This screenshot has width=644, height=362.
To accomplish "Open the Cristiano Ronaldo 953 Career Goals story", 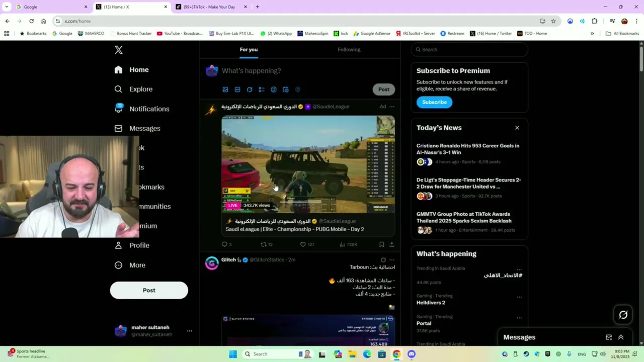I will tap(469, 154).
